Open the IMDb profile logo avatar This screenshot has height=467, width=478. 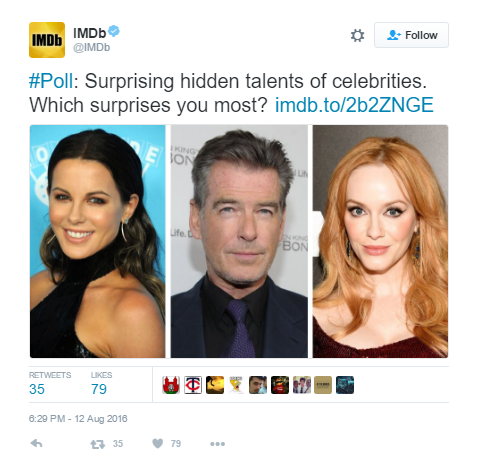47,40
